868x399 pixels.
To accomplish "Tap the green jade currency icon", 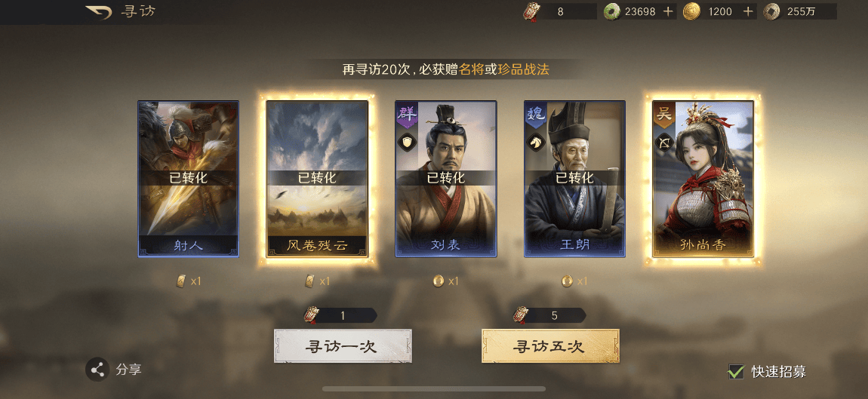I will pos(611,11).
